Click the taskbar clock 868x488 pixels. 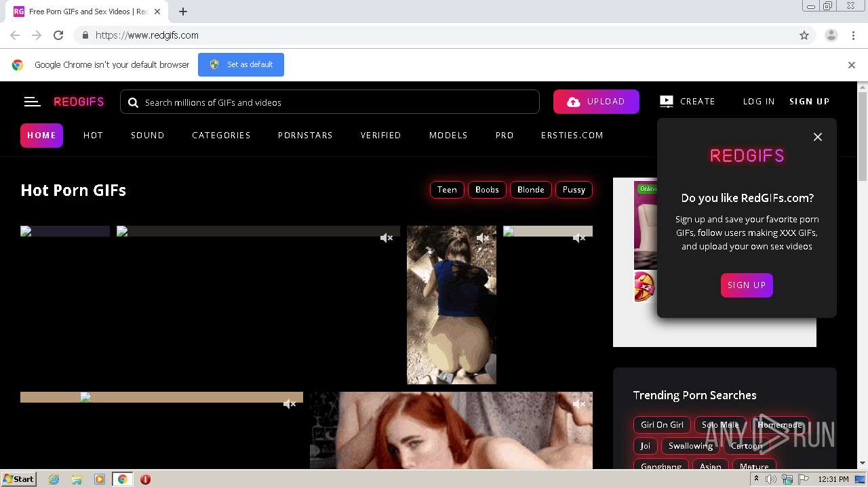833,479
